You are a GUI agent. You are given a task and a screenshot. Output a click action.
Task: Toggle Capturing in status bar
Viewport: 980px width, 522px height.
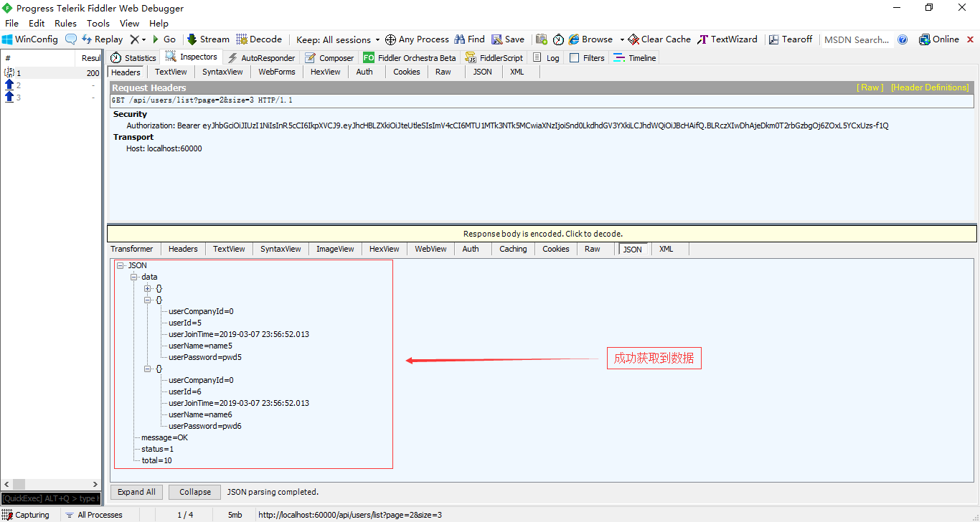pyautogui.click(x=27, y=515)
